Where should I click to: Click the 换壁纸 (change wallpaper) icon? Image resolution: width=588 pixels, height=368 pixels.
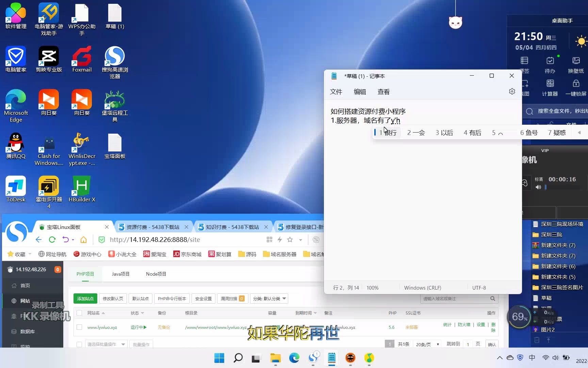tap(576, 63)
